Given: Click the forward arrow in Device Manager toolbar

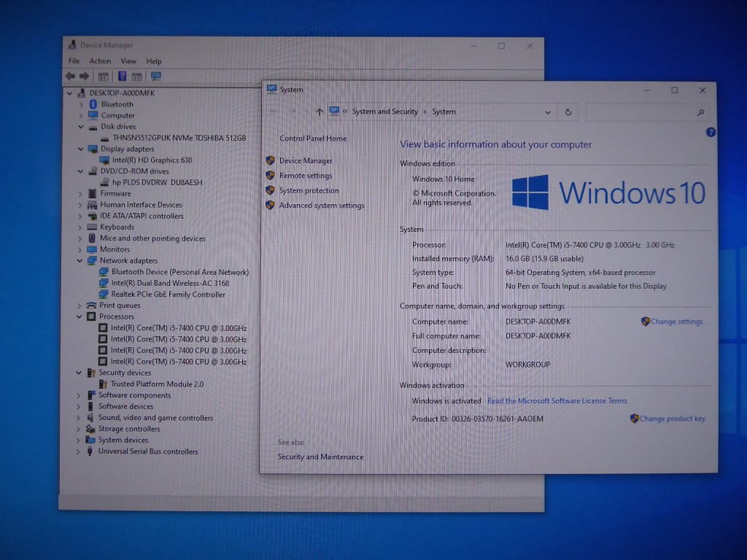Looking at the screenshot, I should (x=84, y=76).
